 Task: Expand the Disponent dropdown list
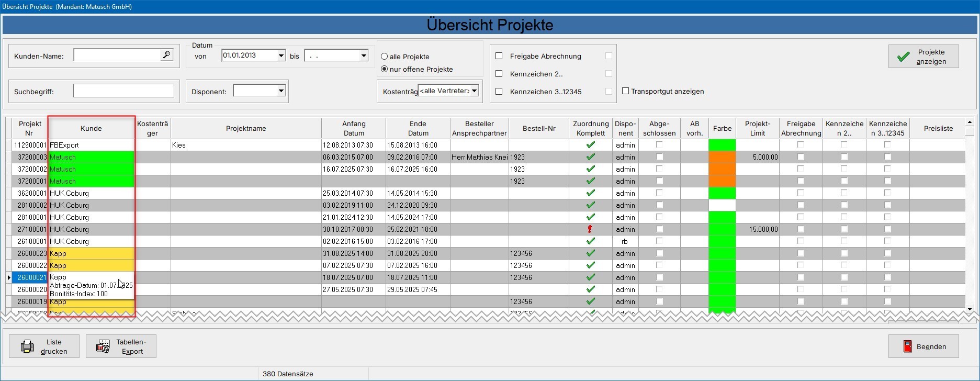coord(281,91)
